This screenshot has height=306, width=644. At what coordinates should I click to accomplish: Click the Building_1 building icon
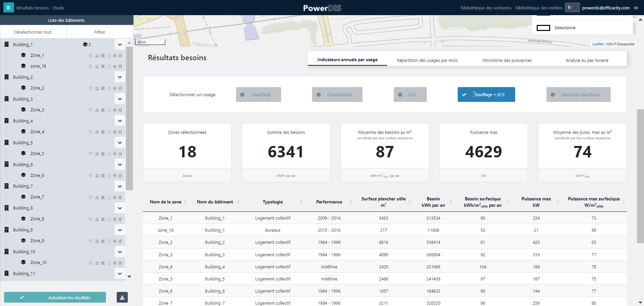coord(6,44)
